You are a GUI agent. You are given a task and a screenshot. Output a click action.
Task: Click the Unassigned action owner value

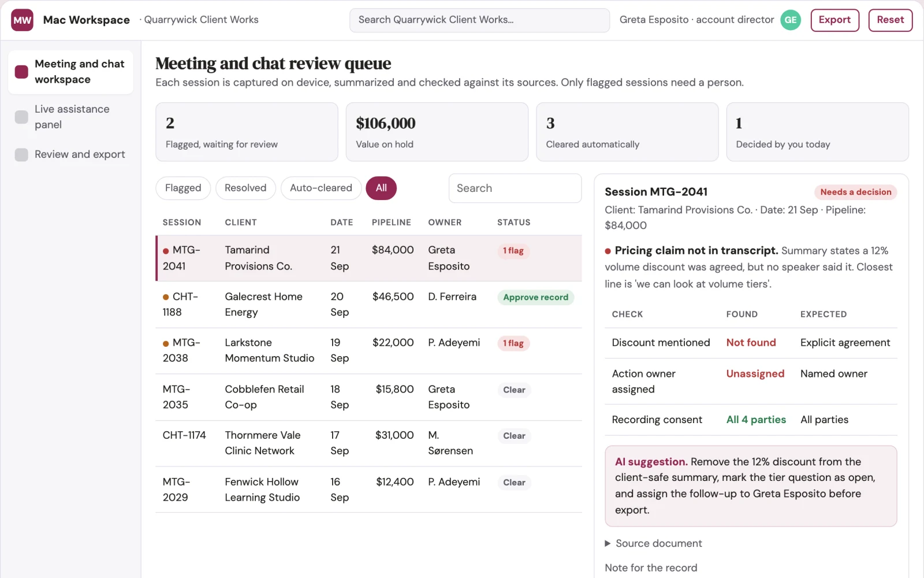[x=755, y=374]
